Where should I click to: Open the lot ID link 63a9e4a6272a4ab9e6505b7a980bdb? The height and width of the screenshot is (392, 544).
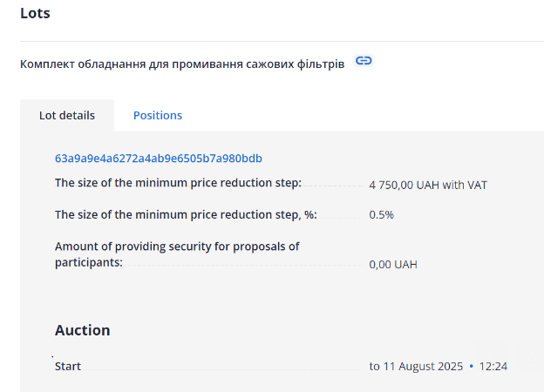point(159,159)
